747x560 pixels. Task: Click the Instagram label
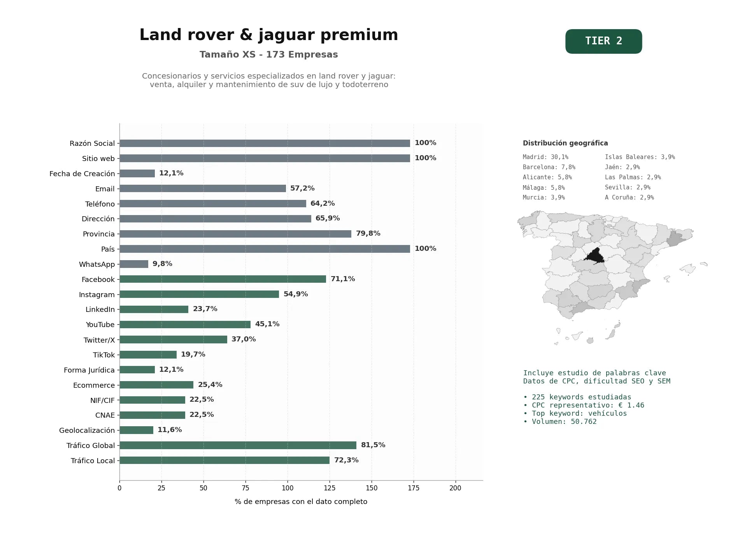point(97,294)
